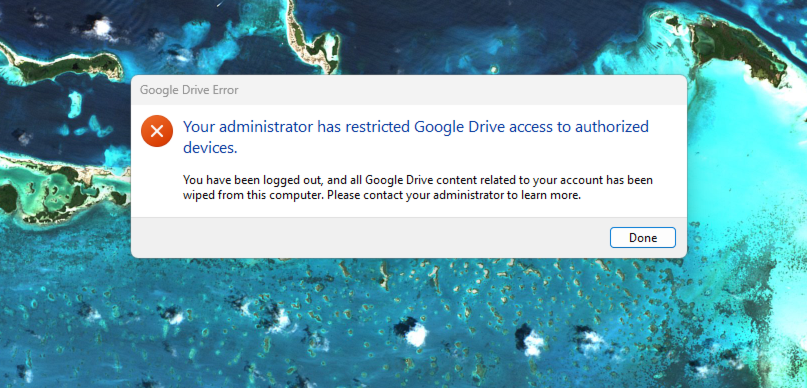Click the paragraph starting 'You have been logged out'

[418, 188]
